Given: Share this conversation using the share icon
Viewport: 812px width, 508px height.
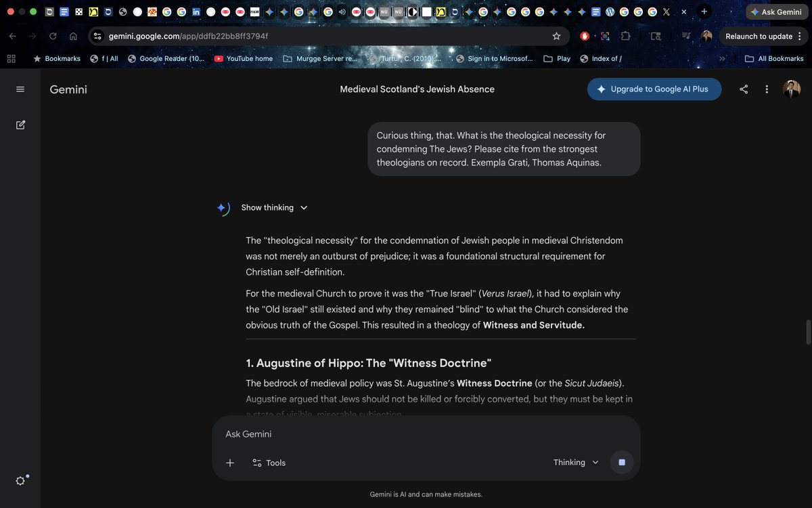Looking at the screenshot, I should [x=744, y=89].
